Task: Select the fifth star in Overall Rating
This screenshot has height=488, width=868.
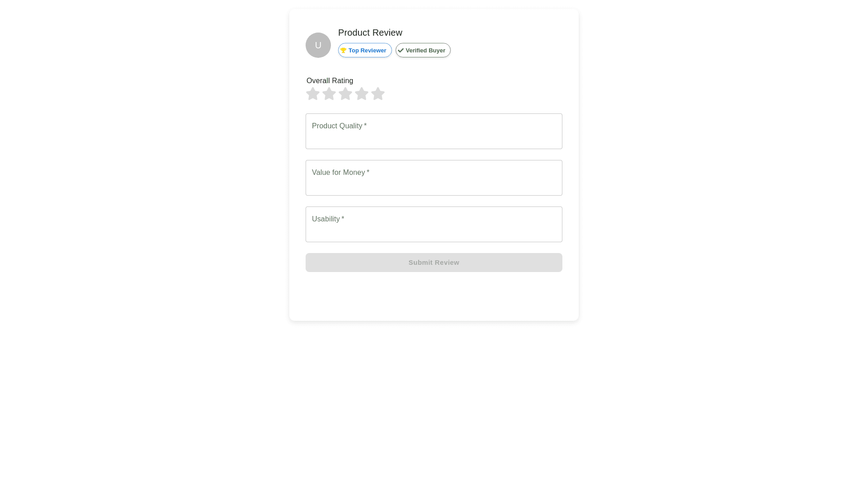Action: click(378, 94)
